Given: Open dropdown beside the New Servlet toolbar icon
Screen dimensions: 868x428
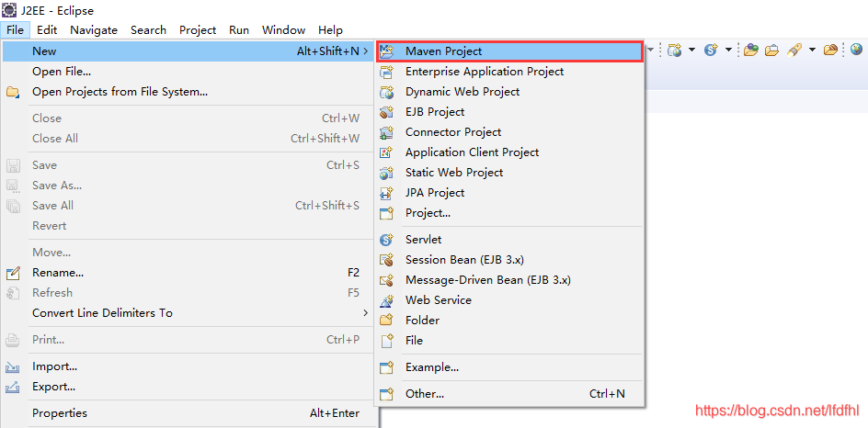Looking at the screenshot, I should tap(728, 51).
